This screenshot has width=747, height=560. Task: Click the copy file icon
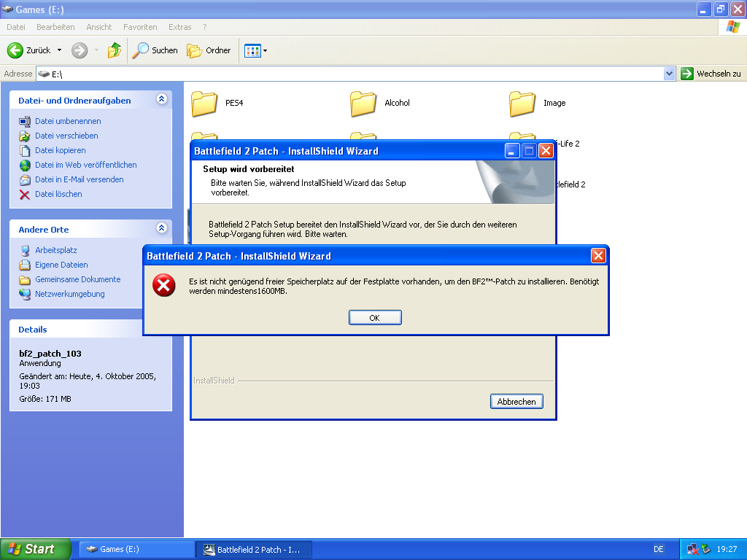pos(24,150)
